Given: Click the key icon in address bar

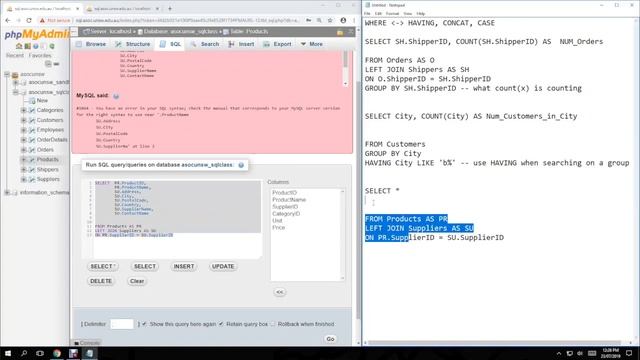Looking at the screenshot, I should (x=309, y=20).
